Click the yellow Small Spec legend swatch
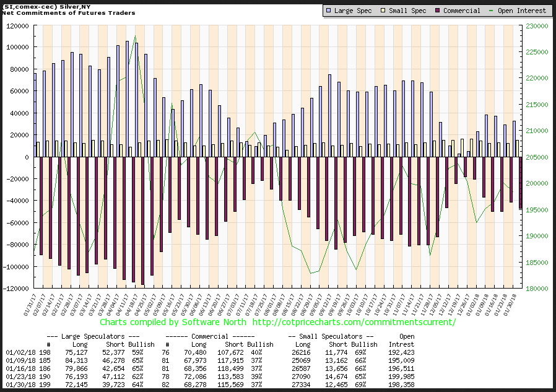This screenshot has height=392, width=556. pyautogui.click(x=384, y=11)
